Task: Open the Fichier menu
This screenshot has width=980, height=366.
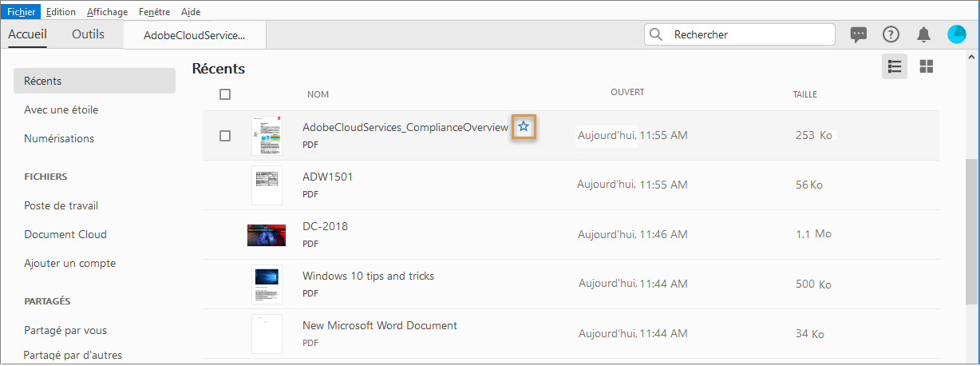Action: tap(22, 12)
